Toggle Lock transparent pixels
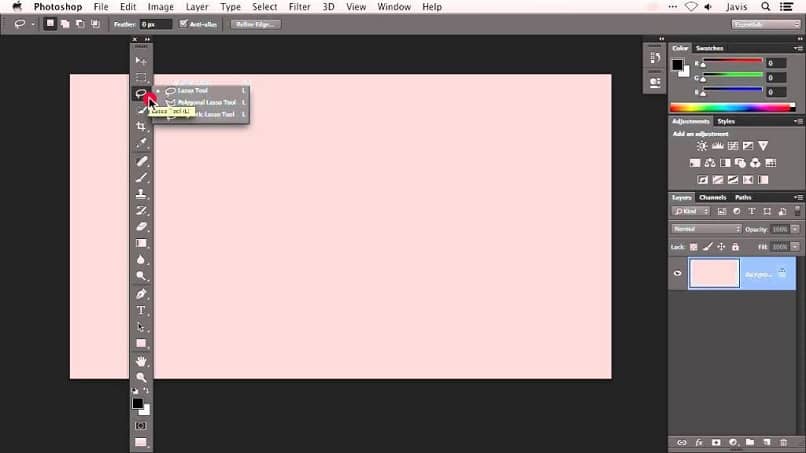This screenshot has width=806, height=453. pos(693,247)
